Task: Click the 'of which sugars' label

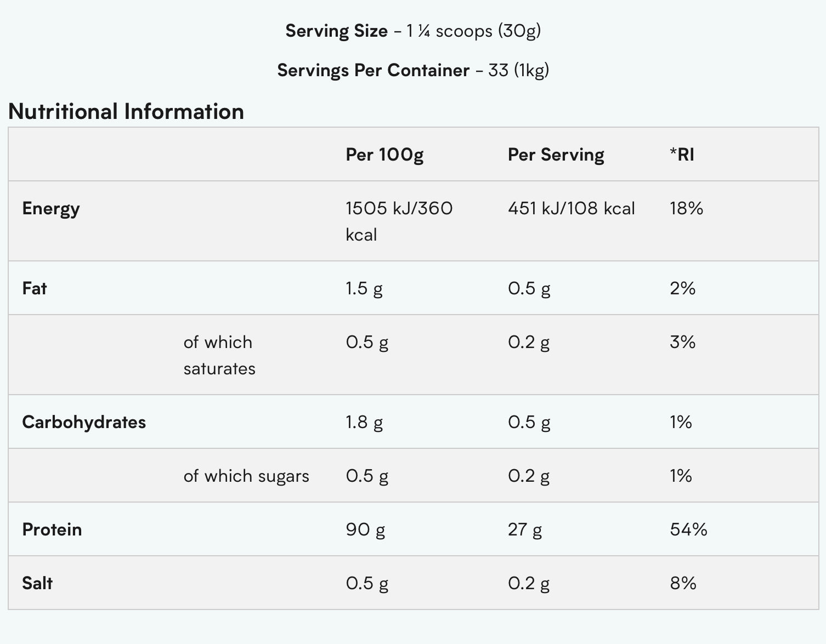Action: pyautogui.click(x=246, y=476)
